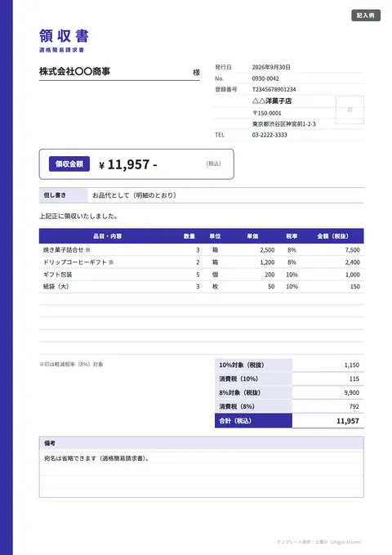Image resolution: width=392 pixels, height=555 pixels.
Task: Click the 8% tax value 792
Action: click(354, 406)
